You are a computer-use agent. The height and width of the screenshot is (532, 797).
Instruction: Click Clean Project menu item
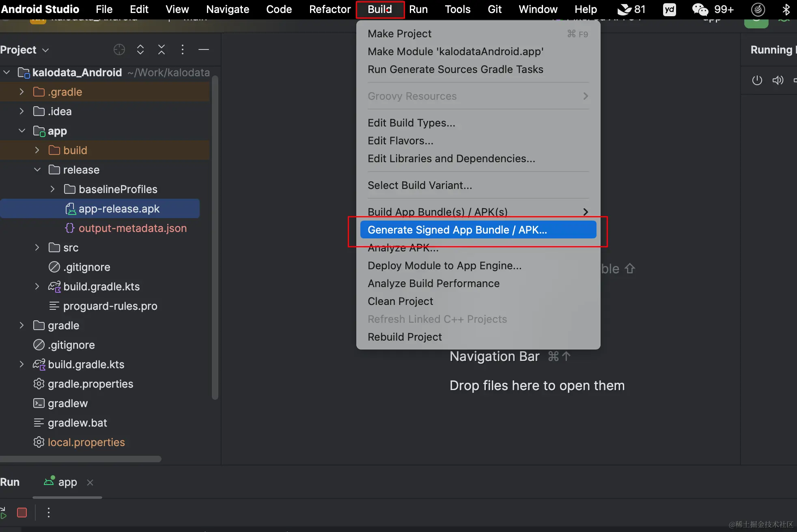[x=478, y=301]
